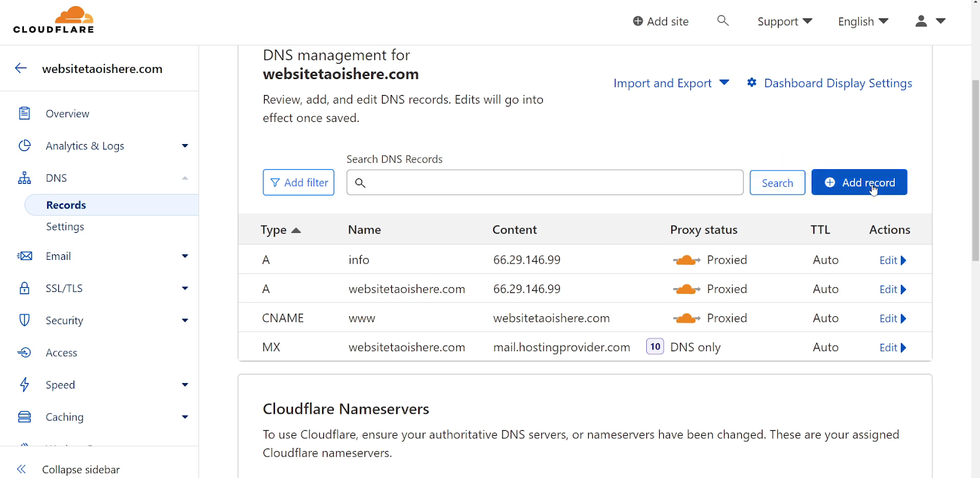Click the Collapse sidebar double-chevron icon

click(21, 469)
